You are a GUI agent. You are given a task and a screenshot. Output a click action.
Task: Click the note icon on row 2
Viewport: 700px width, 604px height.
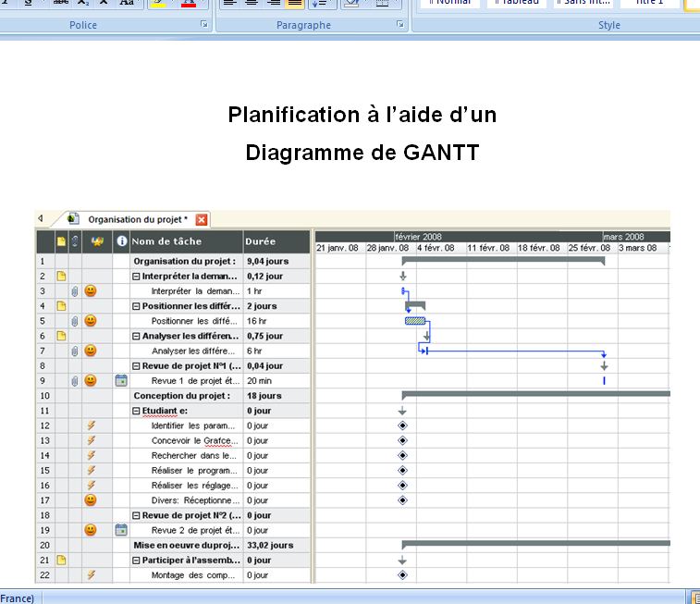pyautogui.click(x=61, y=276)
